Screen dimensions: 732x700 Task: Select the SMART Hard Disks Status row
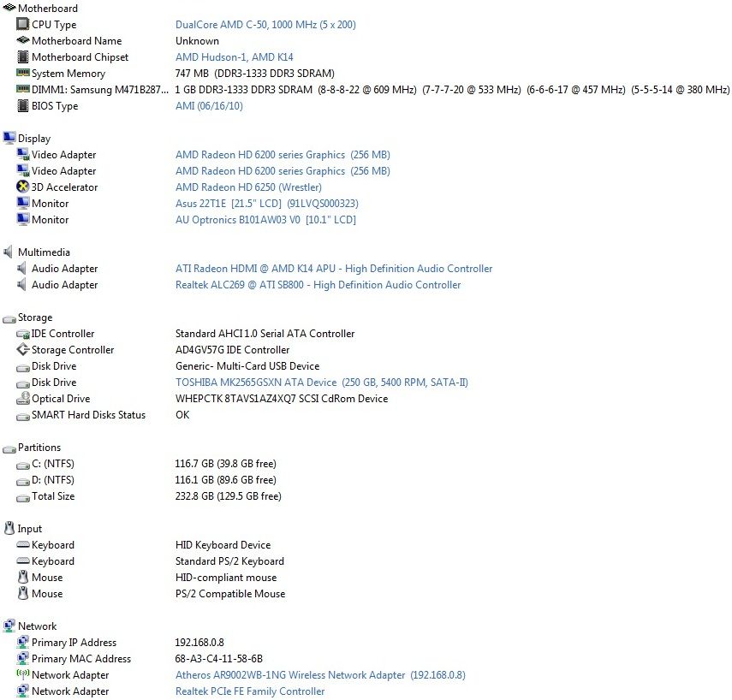[x=88, y=415]
